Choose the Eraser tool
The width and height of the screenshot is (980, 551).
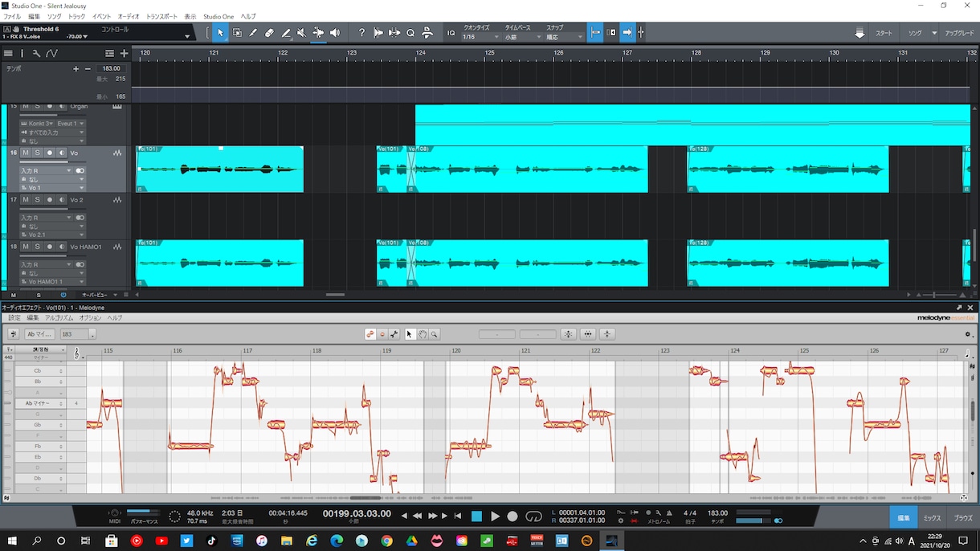tap(270, 33)
